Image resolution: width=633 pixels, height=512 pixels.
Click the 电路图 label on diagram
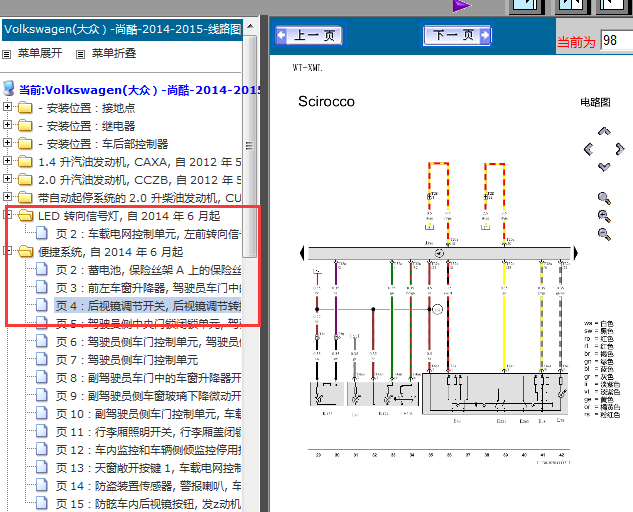point(595,102)
